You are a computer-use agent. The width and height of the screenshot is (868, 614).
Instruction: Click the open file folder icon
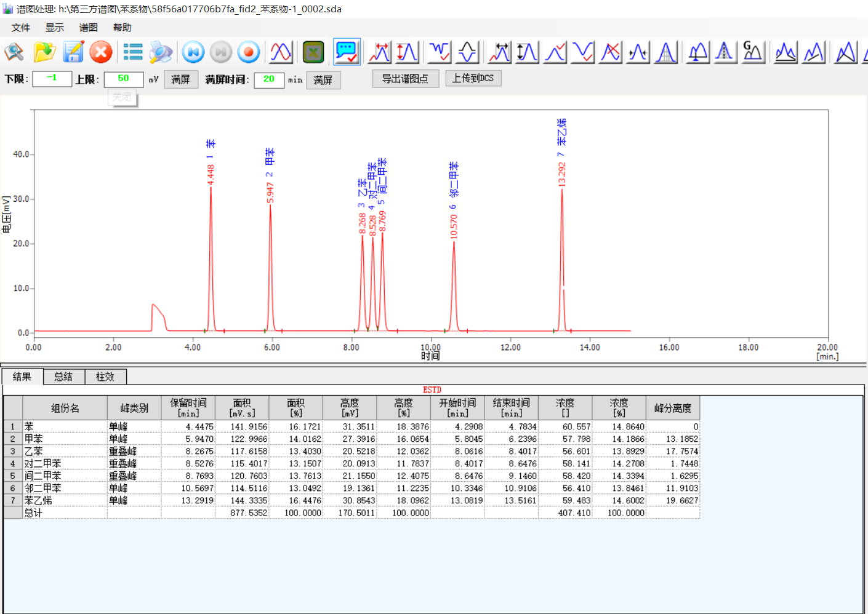pos(44,52)
